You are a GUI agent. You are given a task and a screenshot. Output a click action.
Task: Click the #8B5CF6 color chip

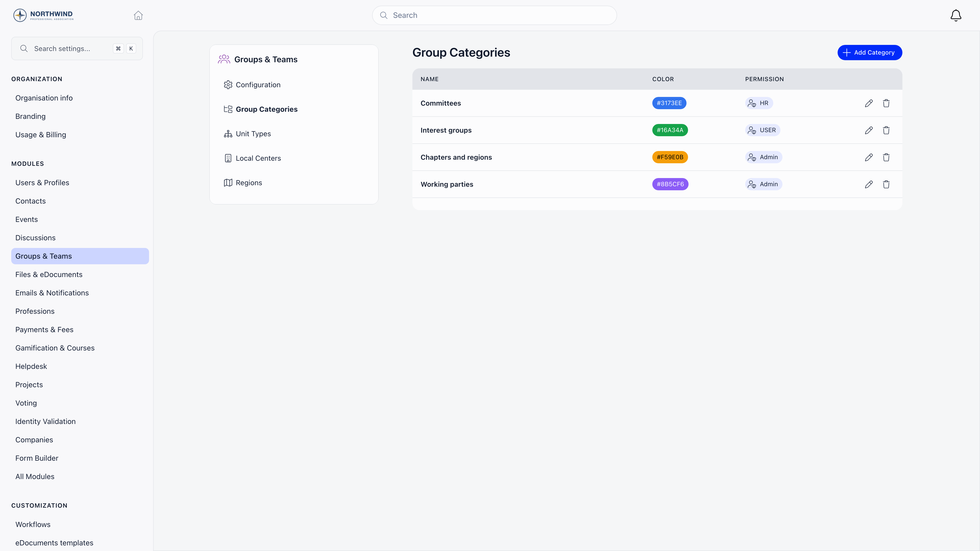point(670,184)
